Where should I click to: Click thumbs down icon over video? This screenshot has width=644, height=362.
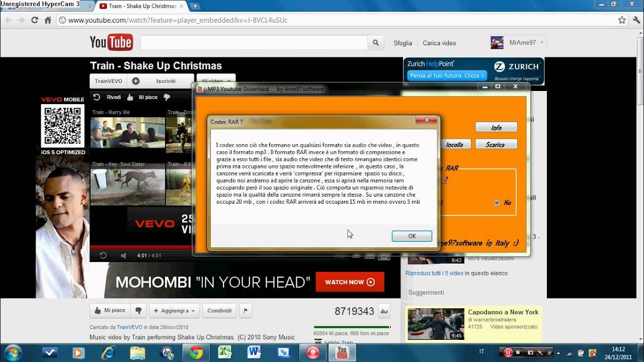[x=167, y=97]
